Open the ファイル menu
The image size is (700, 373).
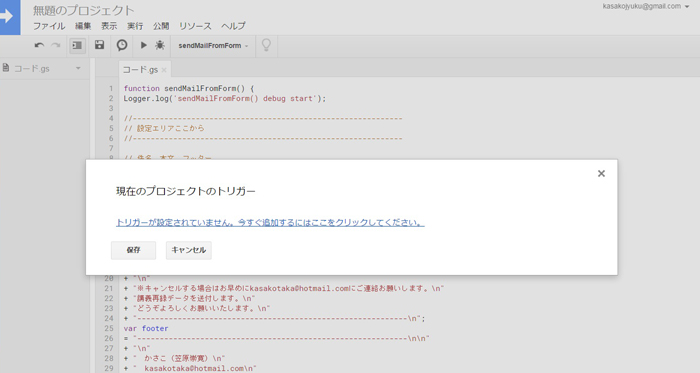click(x=49, y=26)
